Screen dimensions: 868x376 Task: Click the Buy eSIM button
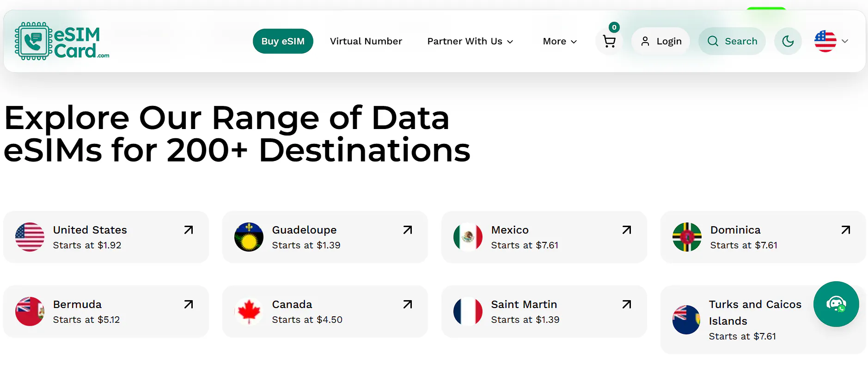pos(283,41)
